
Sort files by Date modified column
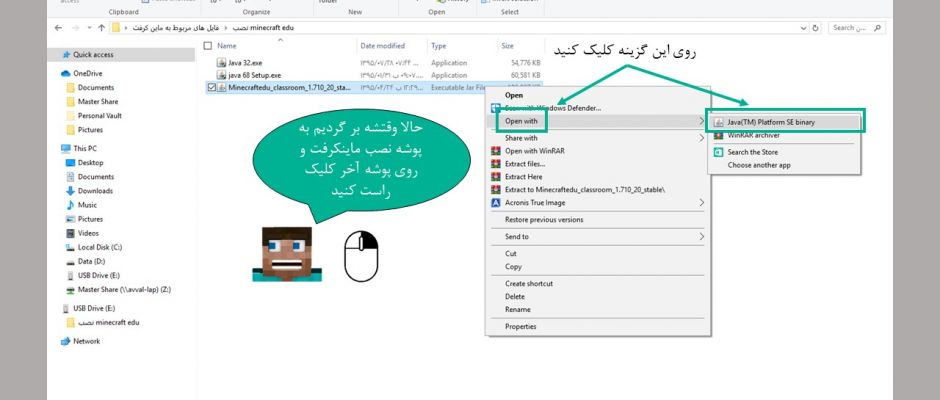click(383, 46)
